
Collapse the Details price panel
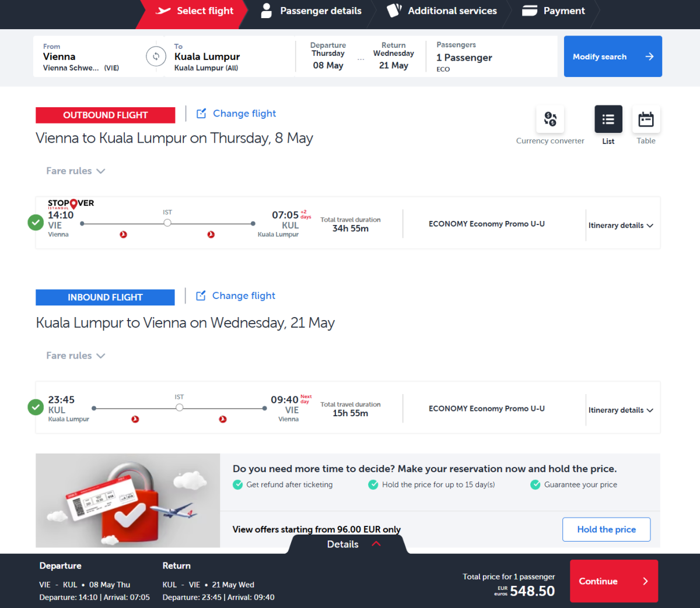(351, 544)
